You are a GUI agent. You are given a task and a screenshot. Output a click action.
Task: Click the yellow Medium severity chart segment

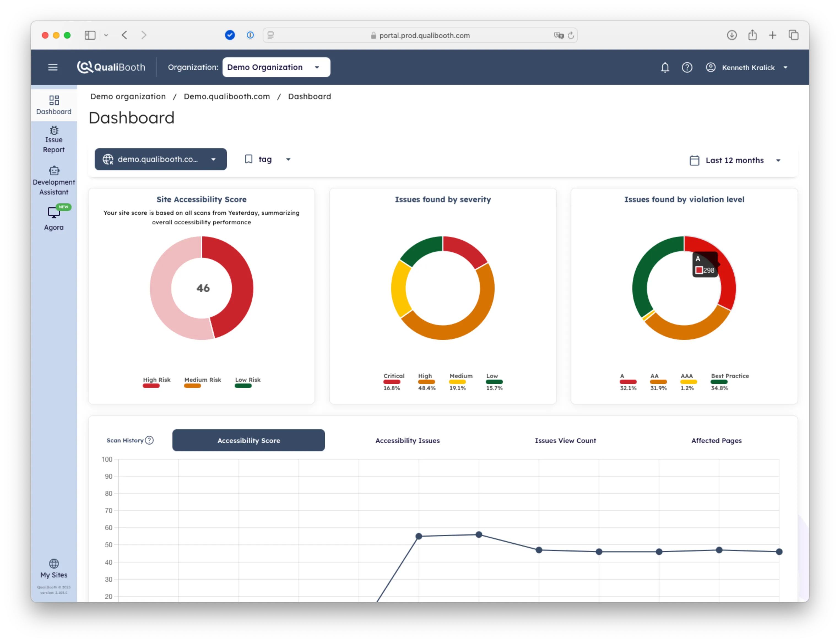click(x=399, y=289)
